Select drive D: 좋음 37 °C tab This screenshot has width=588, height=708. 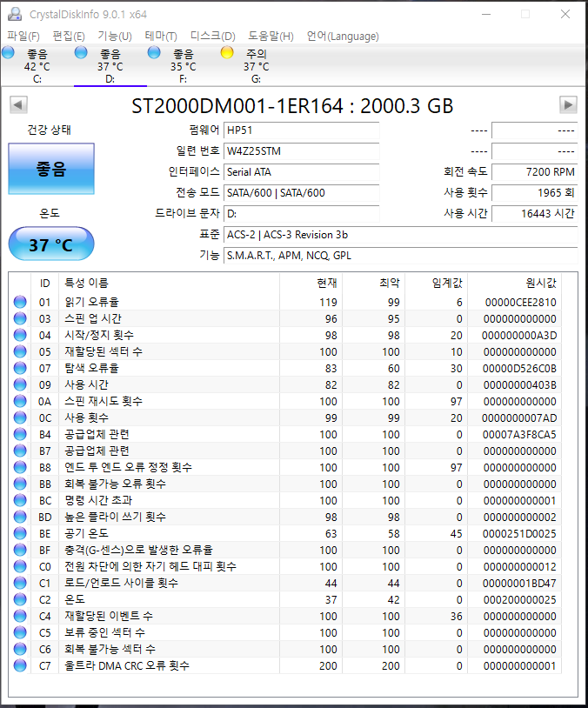(110, 66)
